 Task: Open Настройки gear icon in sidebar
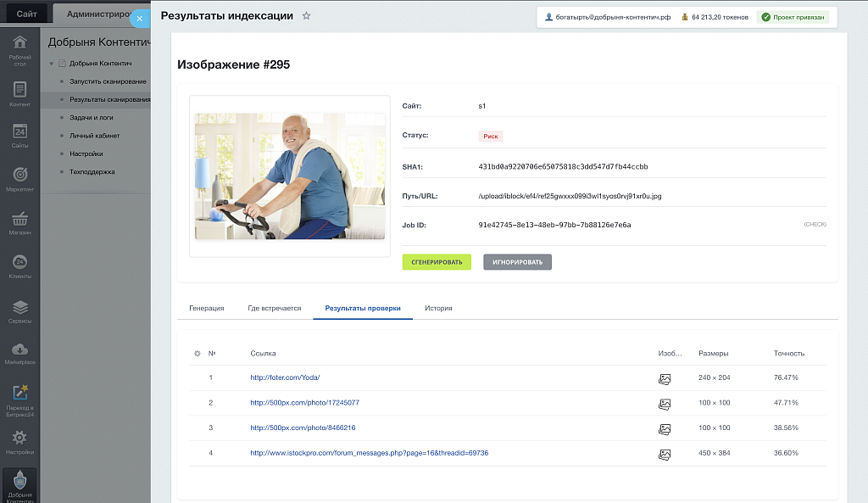20,441
